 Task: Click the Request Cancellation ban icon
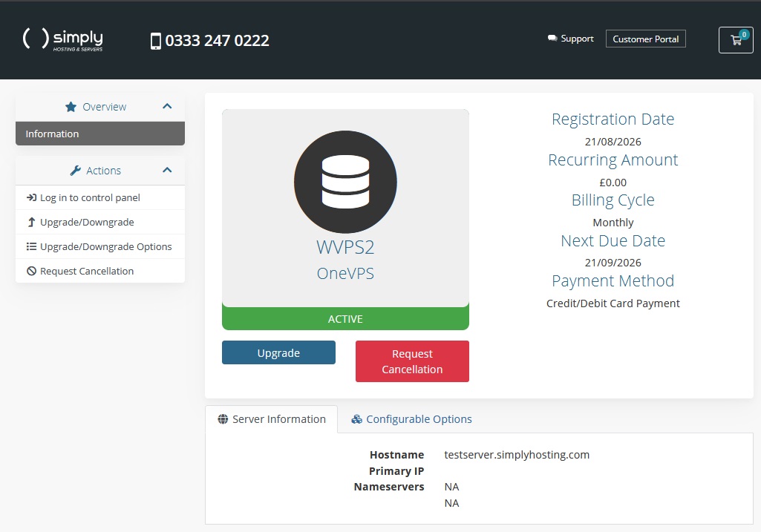coord(31,271)
